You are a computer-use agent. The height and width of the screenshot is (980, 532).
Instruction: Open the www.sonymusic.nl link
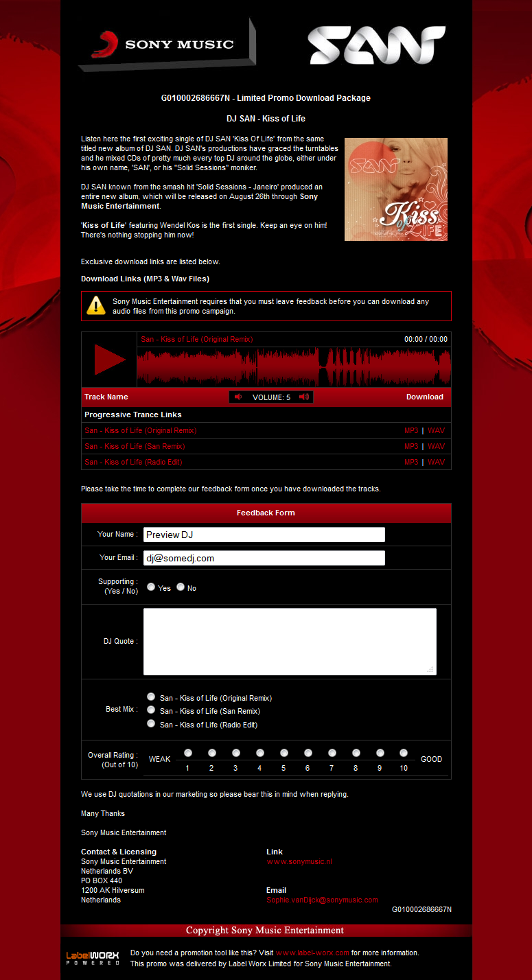pos(299,861)
